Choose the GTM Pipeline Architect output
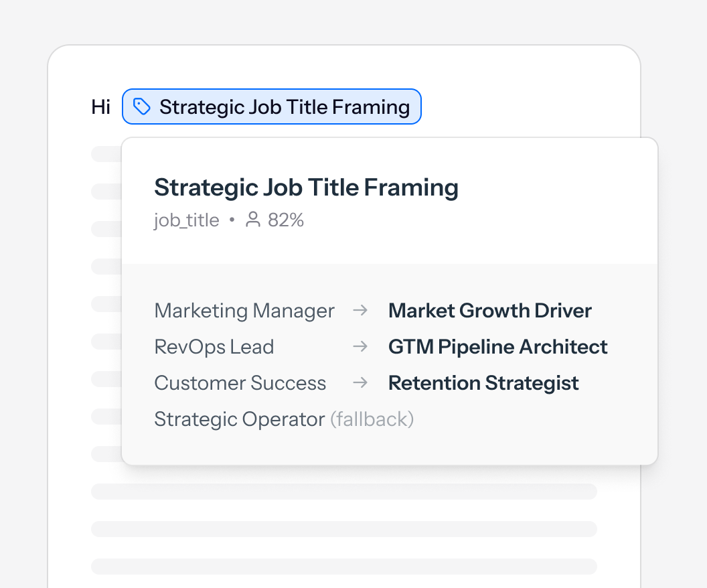This screenshot has height=588, width=707. click(x=497, y=347)
